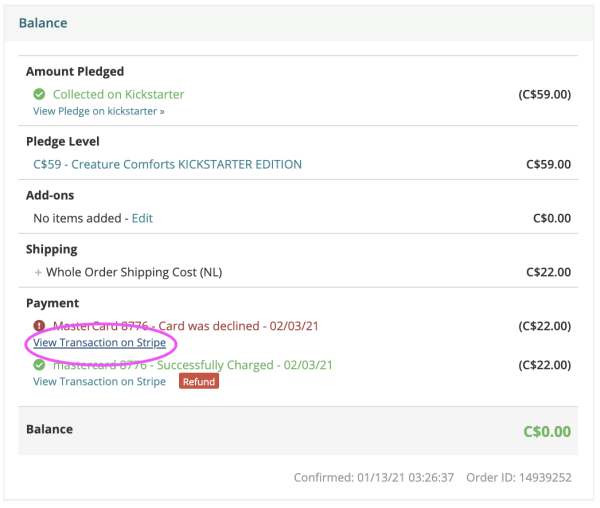Open View Transaction on Stripe under declined card
600x508 pixels.
(99, 343)
